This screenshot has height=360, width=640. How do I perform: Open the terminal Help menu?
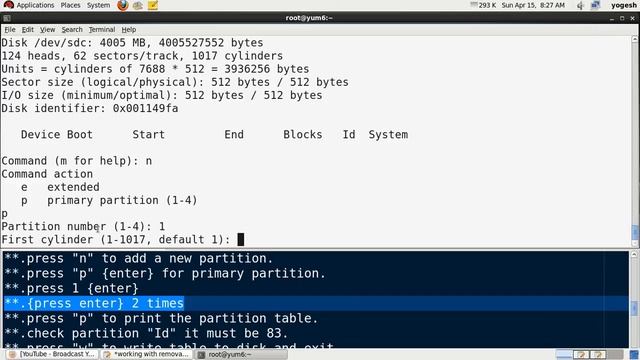click(129, 30)
